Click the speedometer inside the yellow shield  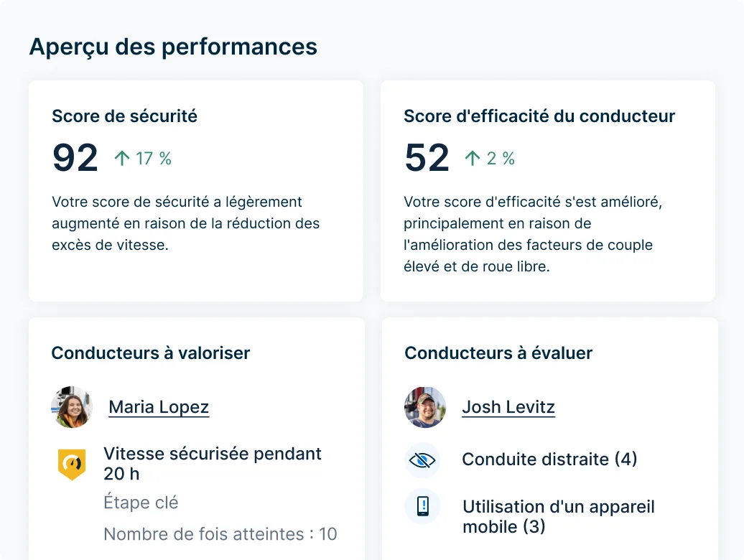click(72, 460)
